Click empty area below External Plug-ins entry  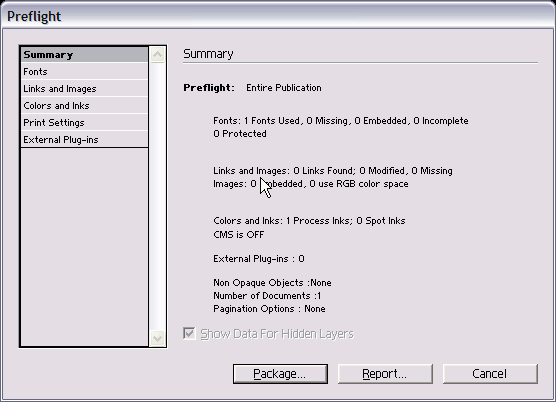pyautogui.click(x=84, y=247)
